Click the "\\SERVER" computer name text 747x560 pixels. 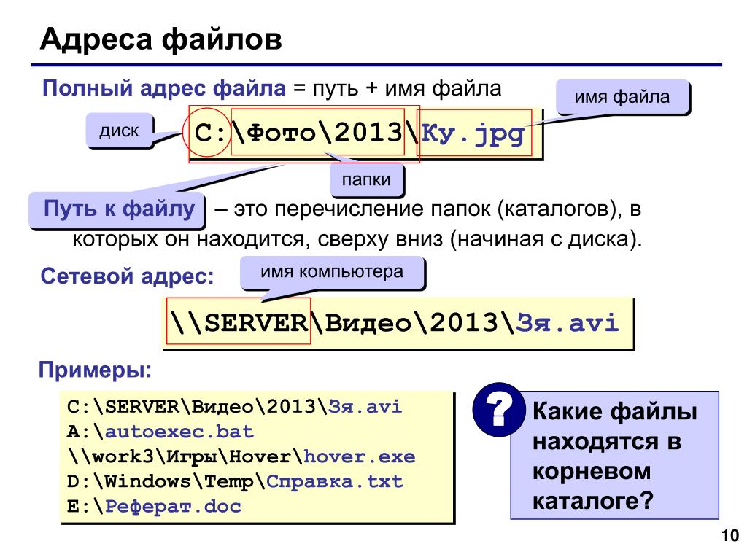(239, 322)
